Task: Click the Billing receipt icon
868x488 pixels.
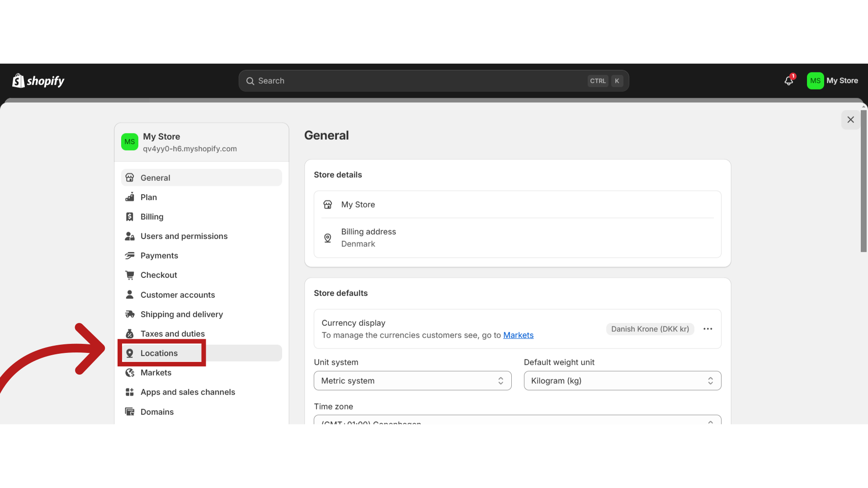Action: point(130,216)
